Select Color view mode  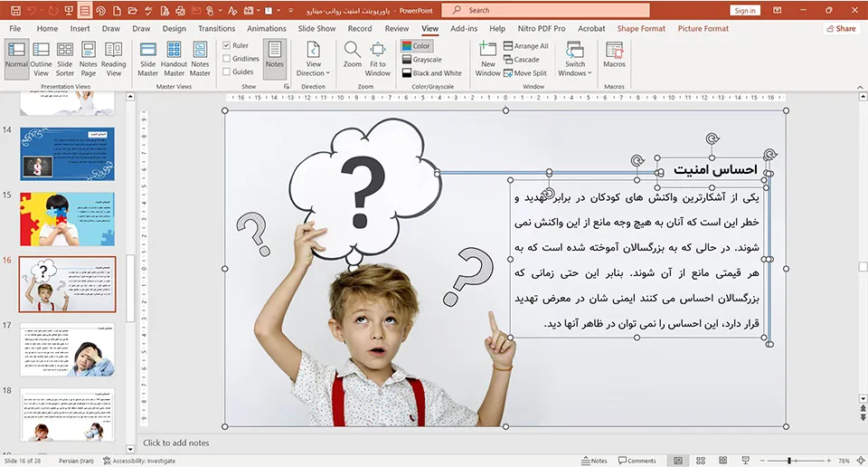coord(416,46)
